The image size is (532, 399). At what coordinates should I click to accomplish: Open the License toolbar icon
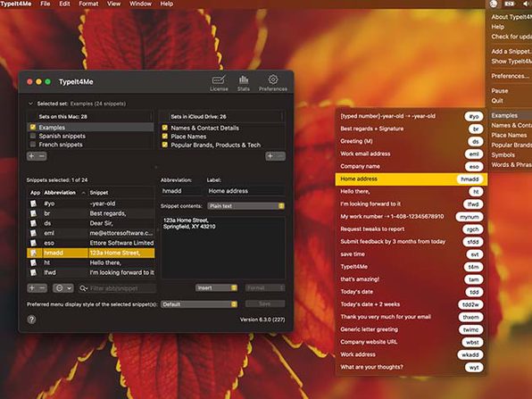[x=219, y=83]
